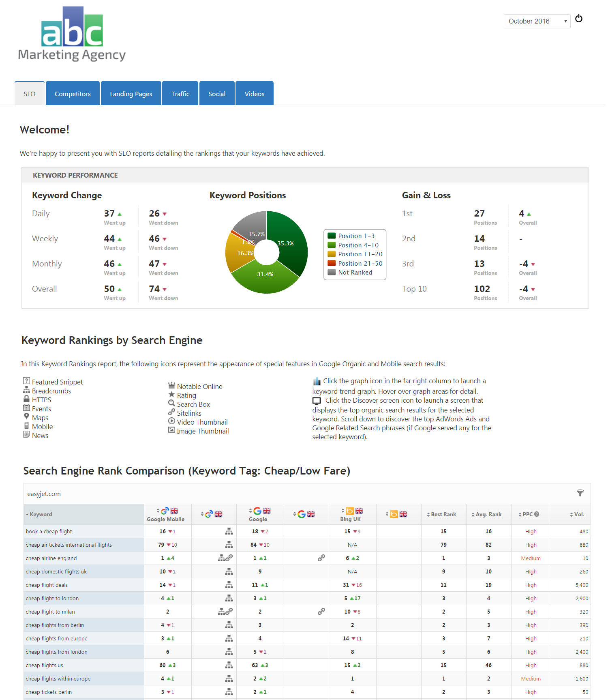Click the filter funnel icon
This screenshot has height=700, width=608.
click(580, 493)
